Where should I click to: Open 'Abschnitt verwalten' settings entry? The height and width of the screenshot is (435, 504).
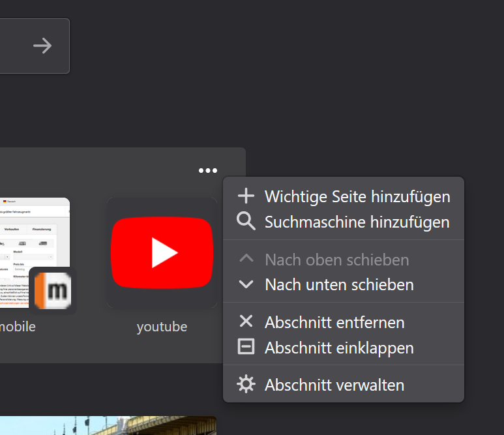pyautogui.click(x=344, y=385)
